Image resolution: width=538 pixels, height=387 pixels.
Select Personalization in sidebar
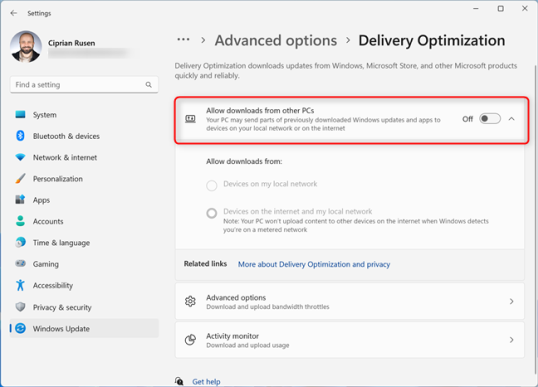point(84,178)
